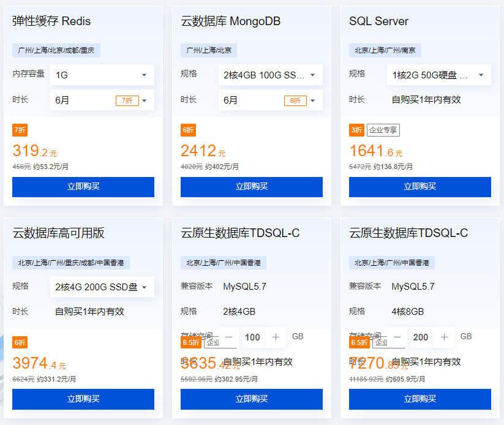Screen dimensions: 504x425
Task: Decrease storage on the 4核8GB TDSQL-C card
Action: pos(397,337)
